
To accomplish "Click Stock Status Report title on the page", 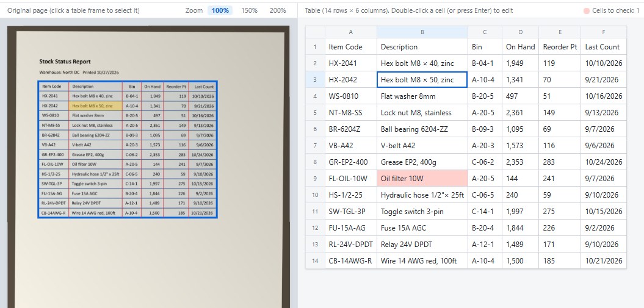I will (x=65, y=62).
